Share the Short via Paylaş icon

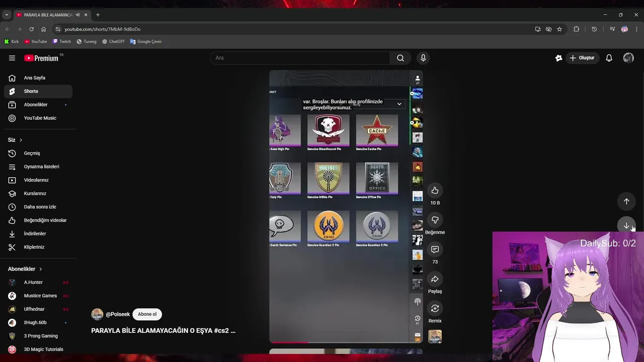(435, 279)
